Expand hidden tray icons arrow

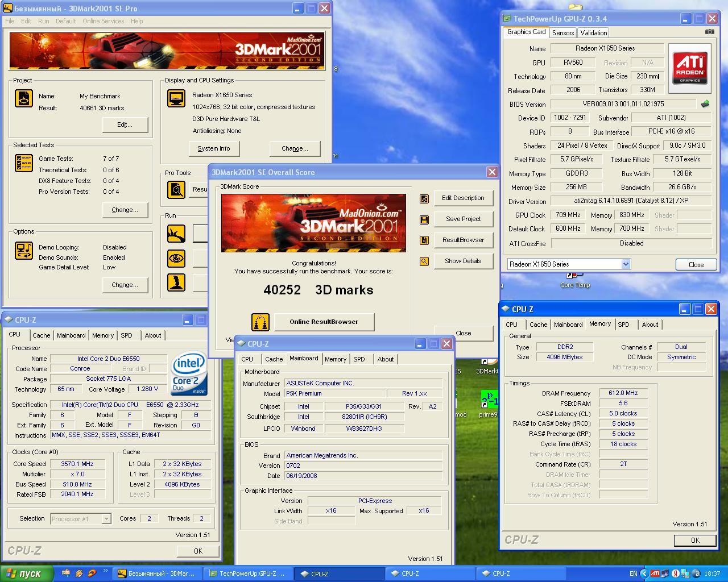(644, 573)
